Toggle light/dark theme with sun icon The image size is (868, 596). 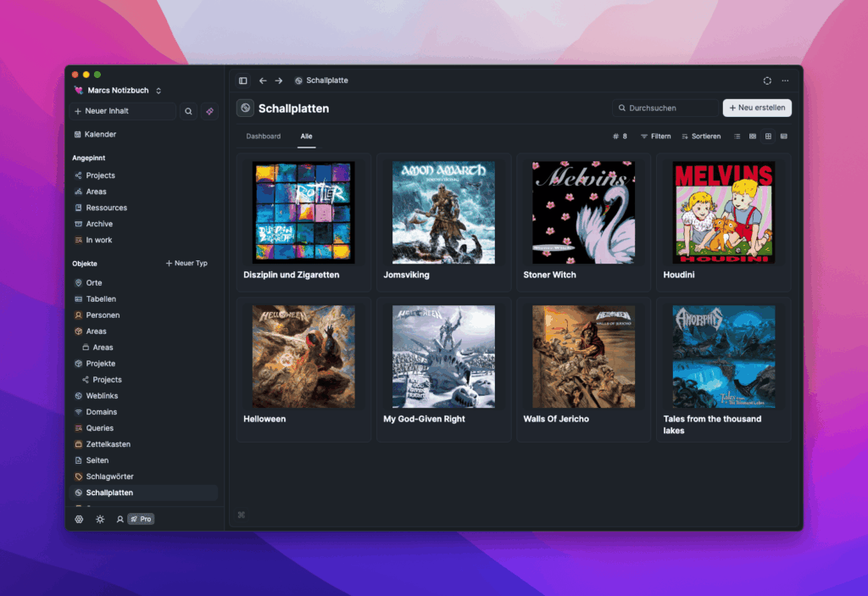pos(100,520)
